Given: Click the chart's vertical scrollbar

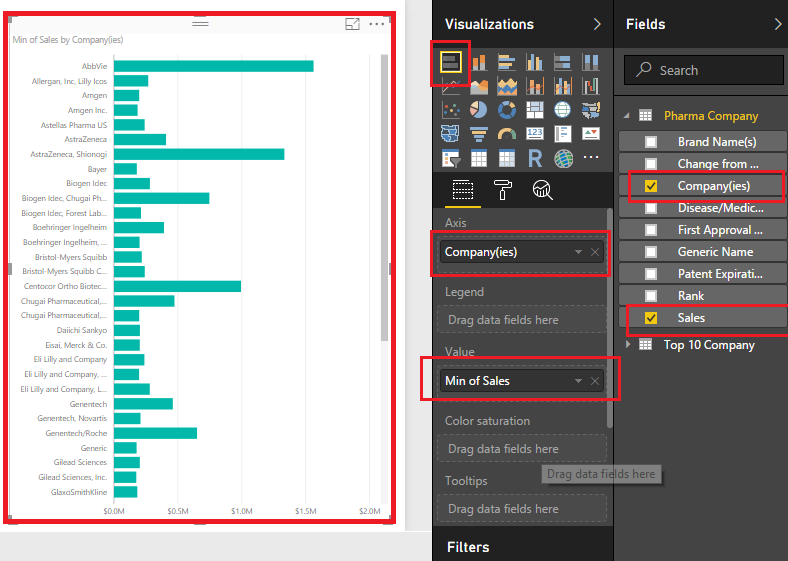Looking at the screenshot, I should 384,198.
